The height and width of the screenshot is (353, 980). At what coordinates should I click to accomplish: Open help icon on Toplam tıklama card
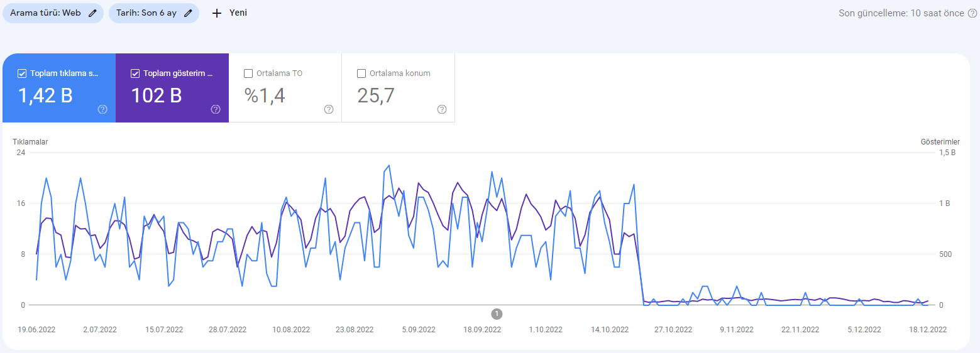(x=102, y=109)
